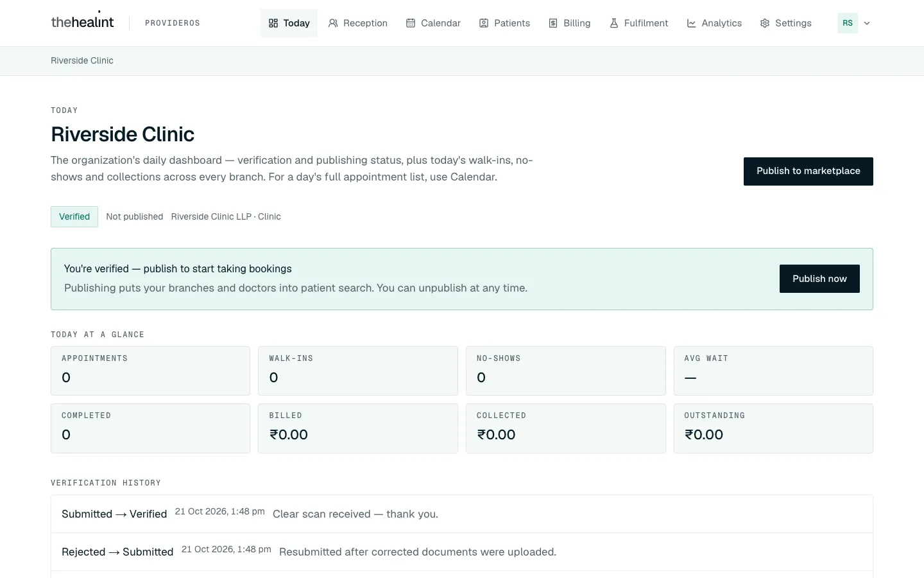The width and height of the screenshot is (924, 578).
Task: Click the Not published status text
Action: click(135, 216)
